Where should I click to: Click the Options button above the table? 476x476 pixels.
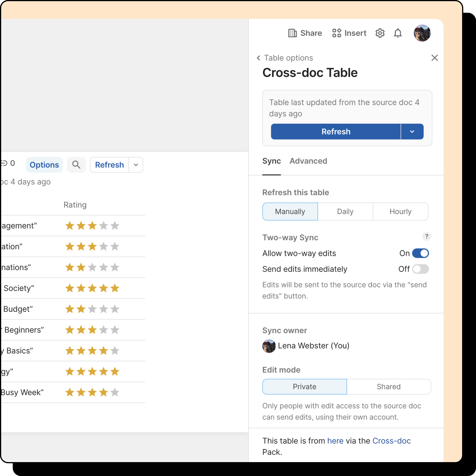(x=44, y=165)
